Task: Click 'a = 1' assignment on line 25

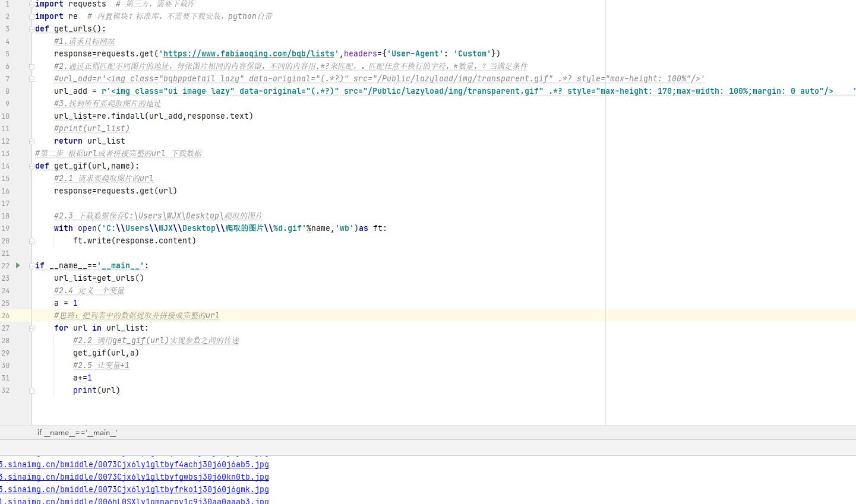Action: [66, 303]
